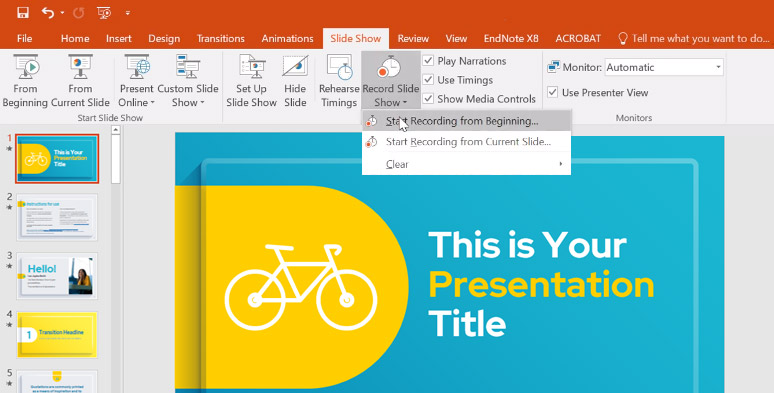Click the star icon under slide 1
The height and width of the screenshot is (393, 774).
[9, 149]
